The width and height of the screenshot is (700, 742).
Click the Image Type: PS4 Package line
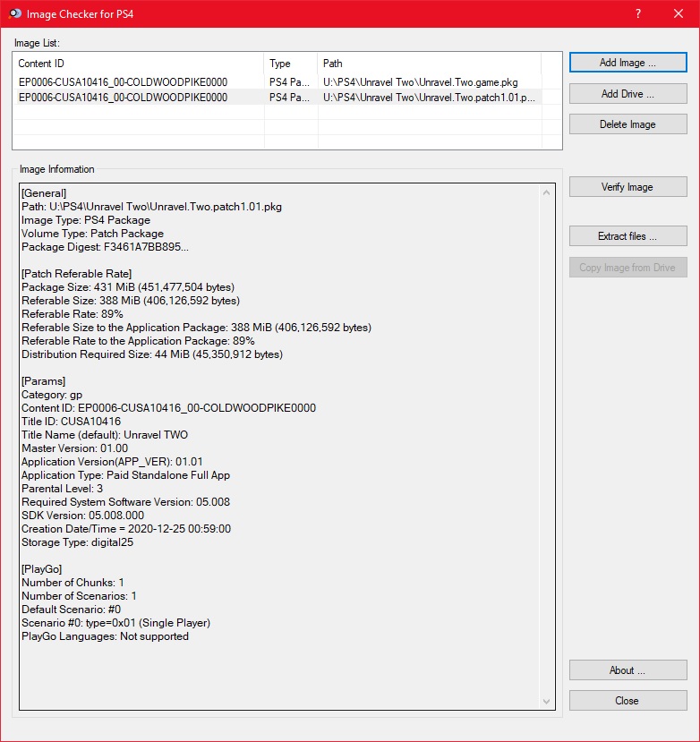86,220
